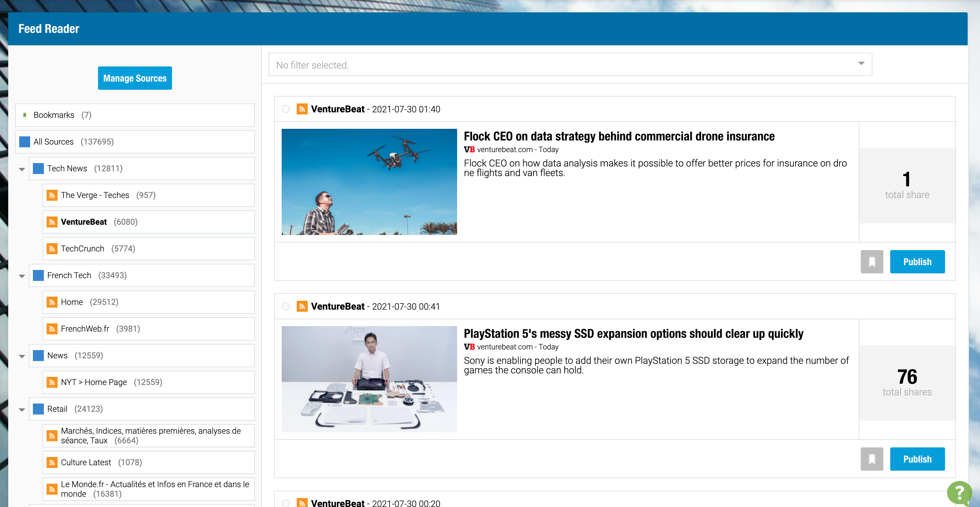This screenshot has height=507, width=980.
Task: Click the NYT > Home Page RSS icon
Action: tap(52, 382)
